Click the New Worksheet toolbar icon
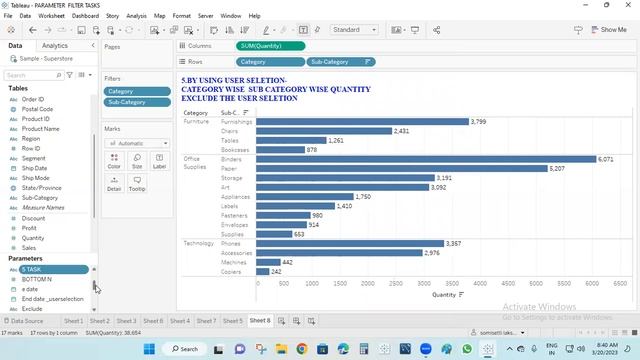 (x=154, y=30)
